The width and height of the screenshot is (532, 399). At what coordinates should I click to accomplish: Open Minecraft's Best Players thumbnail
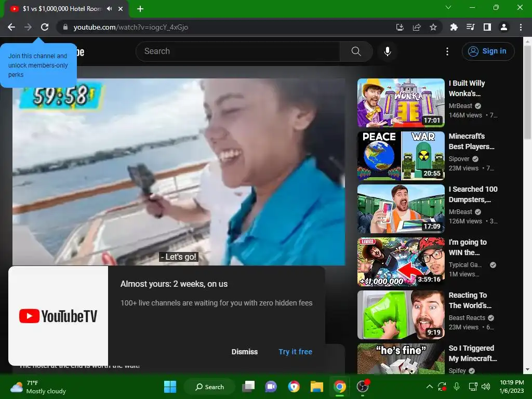pyautogui.click(x=401, y=156)
